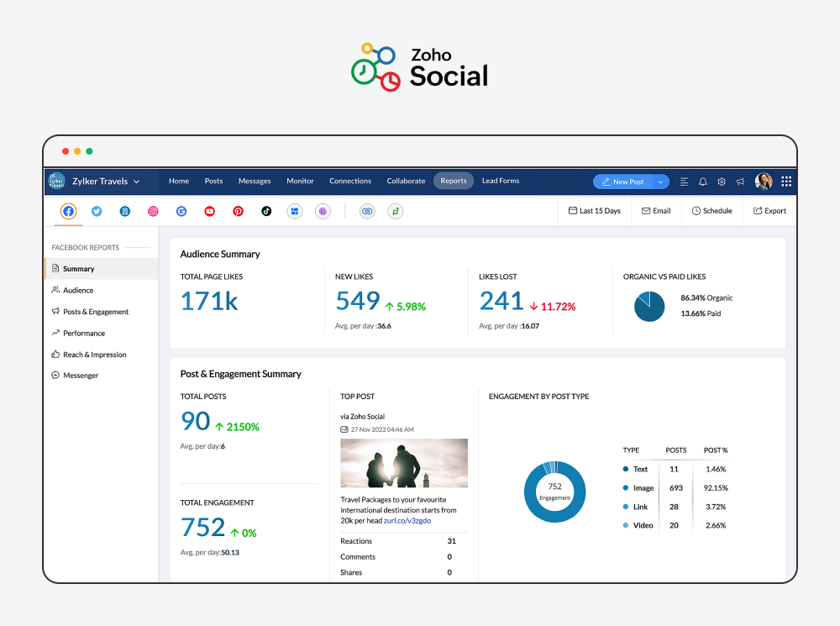The width and height of the screenshot is (840, 626).
Task: Click the 171k total page likes value
Action: coord(209,301)
